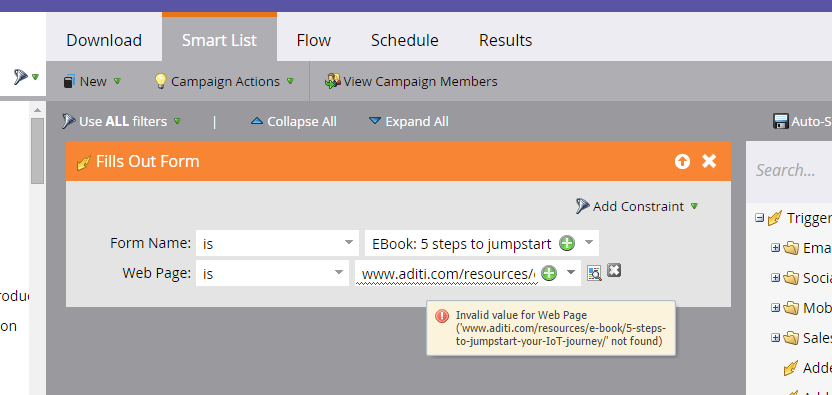Collapse the Triggers tree node
Screen dimensions: 832x395
pos(759,218)
